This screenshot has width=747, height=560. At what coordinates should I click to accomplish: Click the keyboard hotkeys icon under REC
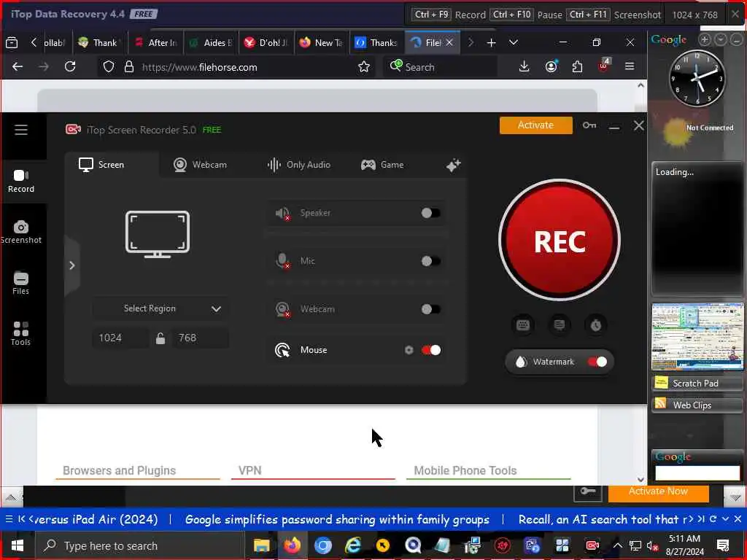pyautogui.click(x=522, y=325)
